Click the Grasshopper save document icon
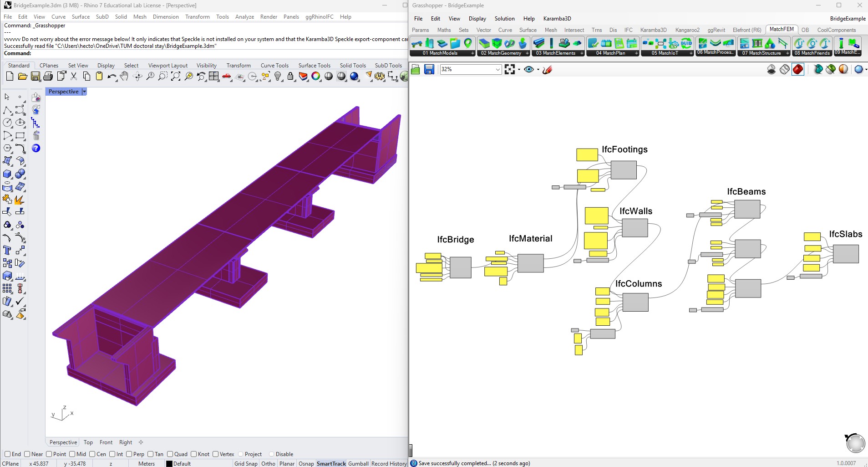 click(x=429, y=69)
